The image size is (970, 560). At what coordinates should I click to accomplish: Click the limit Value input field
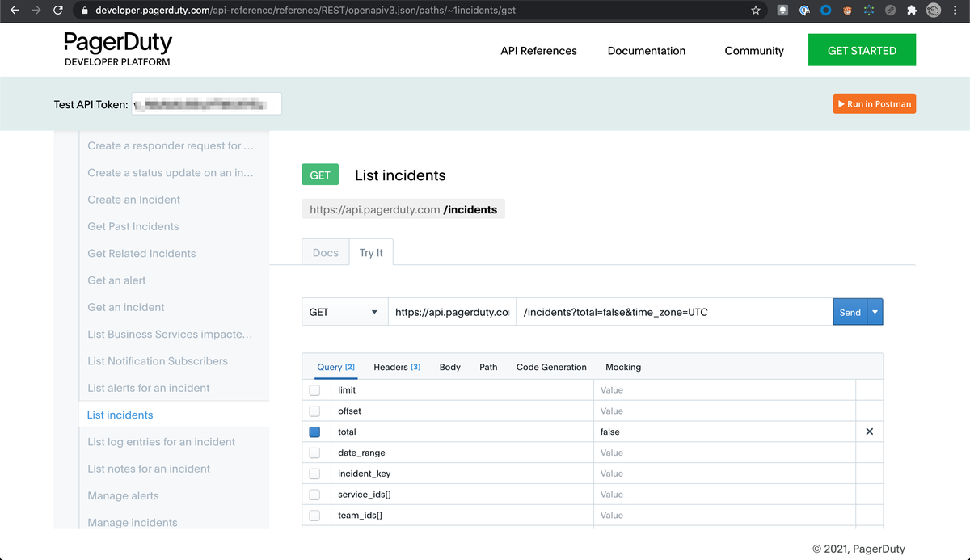pyautogui.click(x=725, y=390)
